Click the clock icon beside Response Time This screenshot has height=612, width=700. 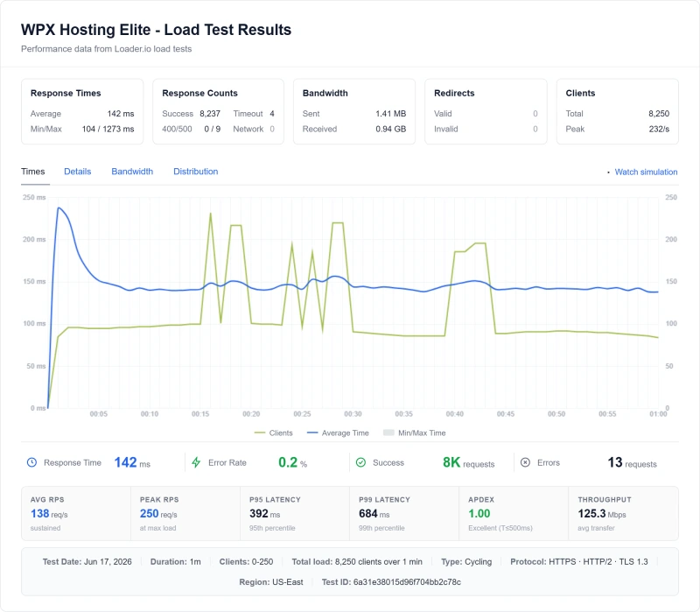click(31, 462)
